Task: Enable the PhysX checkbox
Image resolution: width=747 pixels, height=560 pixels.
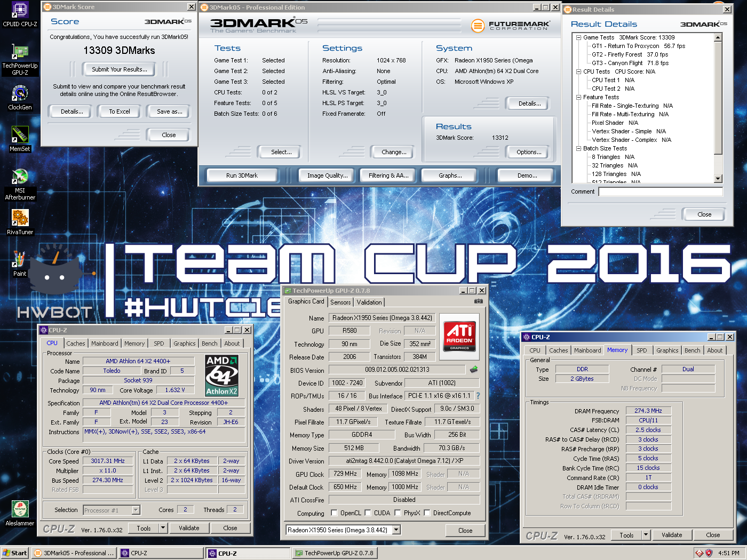Action: pyautogui.click(x=398, y=513)
